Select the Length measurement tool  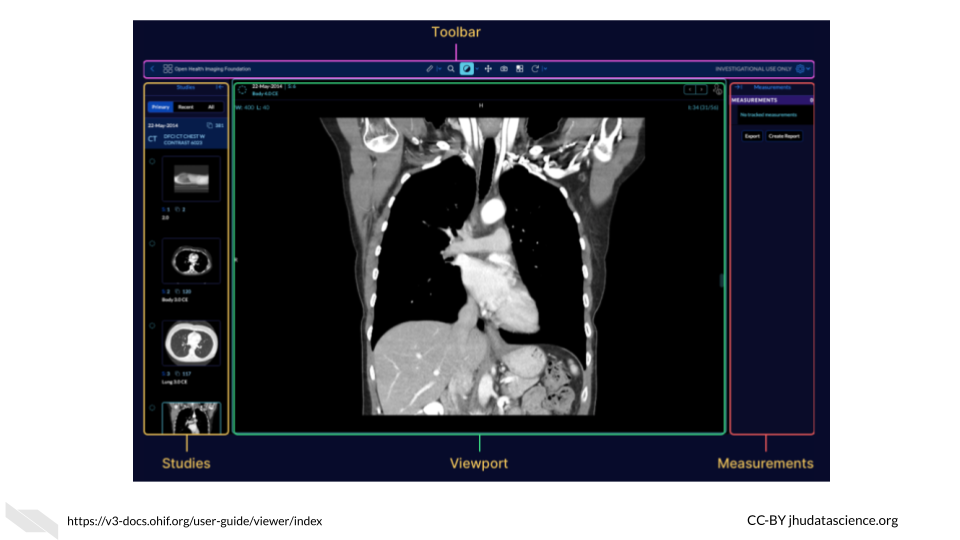[x=429, y=69]
